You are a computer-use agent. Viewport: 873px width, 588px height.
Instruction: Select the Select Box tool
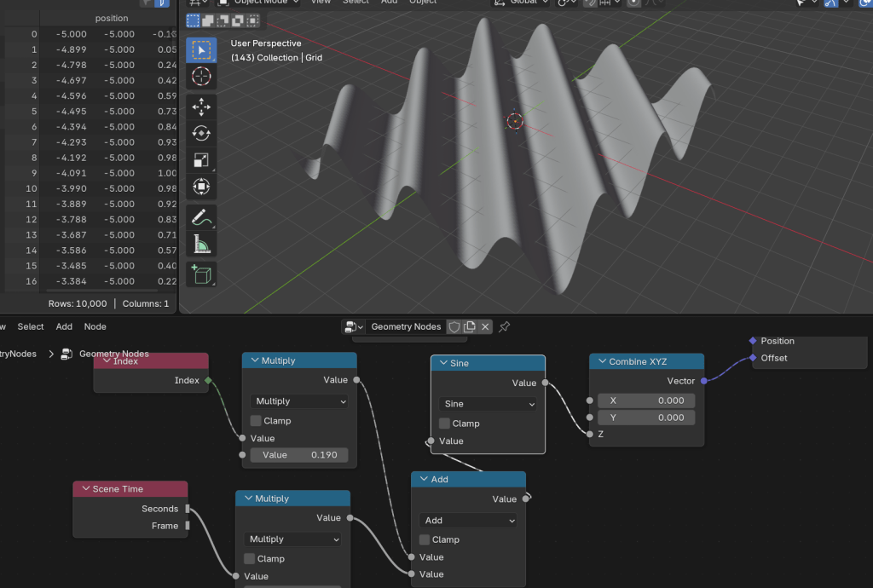tap(201, 49)
